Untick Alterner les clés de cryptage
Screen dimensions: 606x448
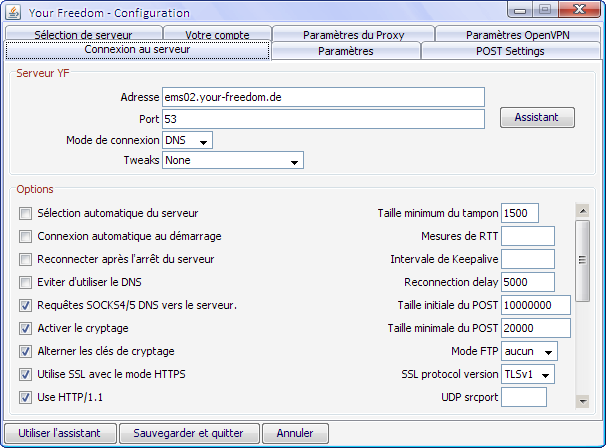[x=26, y=351]
